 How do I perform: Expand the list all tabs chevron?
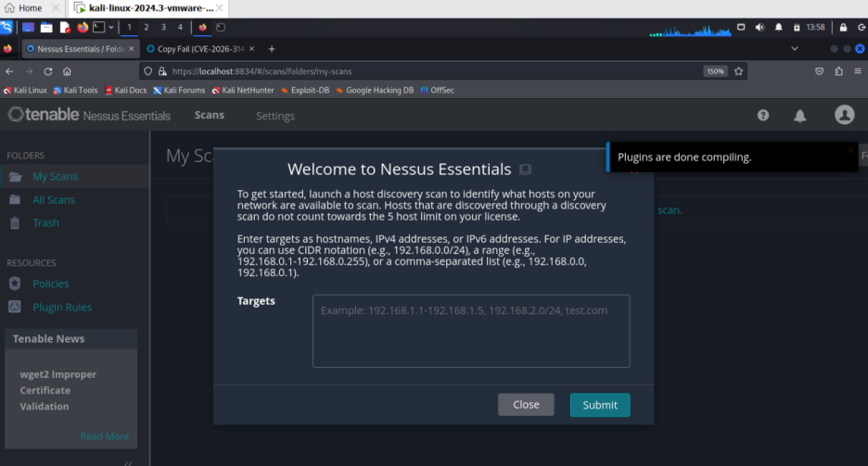click(795, 49)
